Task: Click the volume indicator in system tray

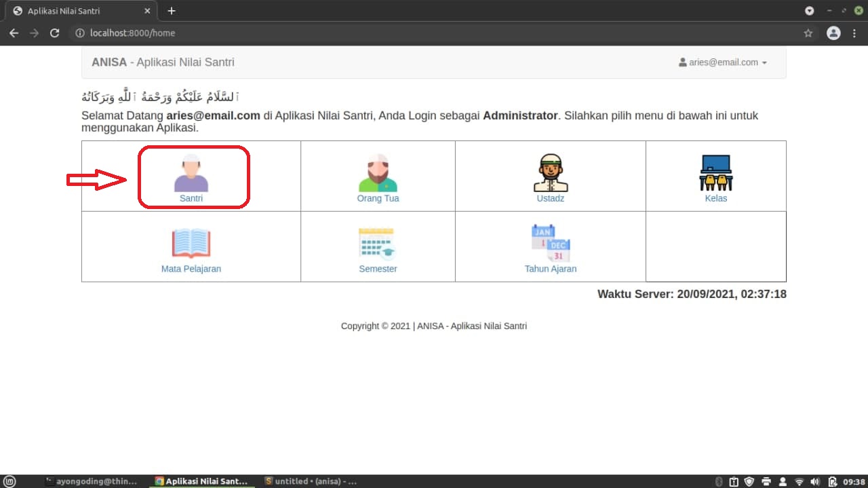Action: [814, 481]
